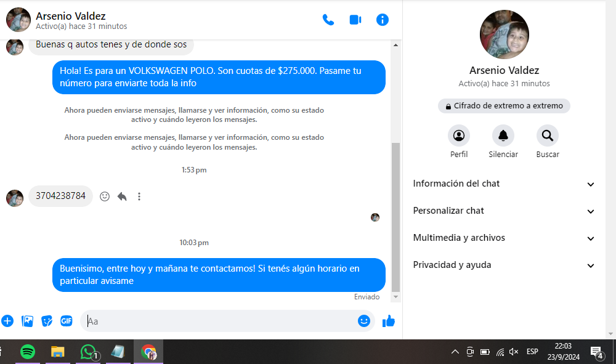This screenshot has width=616, height=364.
Task: Show hidden system tray icons
Action: (x=455, y=352)
